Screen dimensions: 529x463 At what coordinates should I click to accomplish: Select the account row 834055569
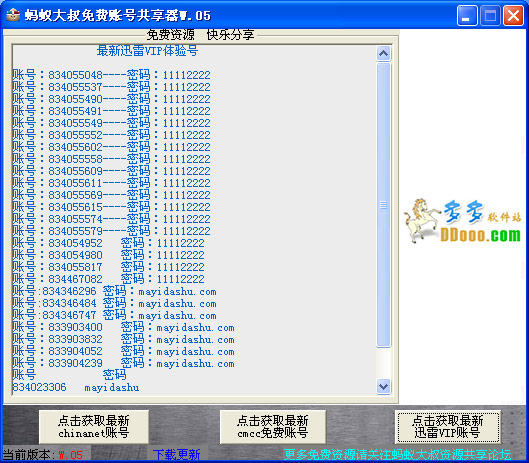click(x=112, y=195)
